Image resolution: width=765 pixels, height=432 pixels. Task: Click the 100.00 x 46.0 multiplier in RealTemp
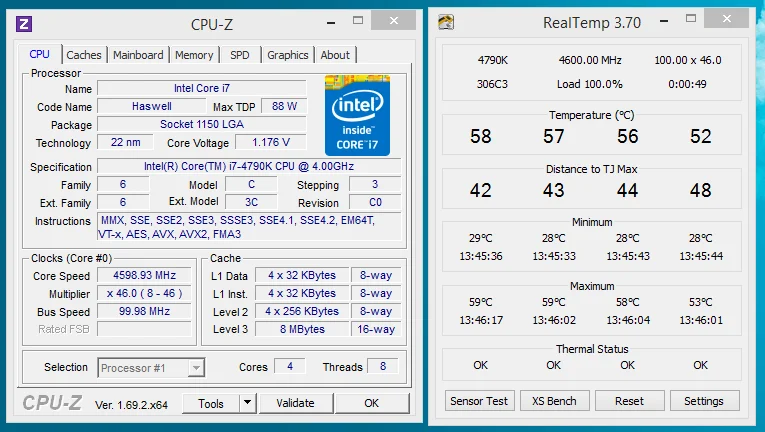[x=687, y=60]
